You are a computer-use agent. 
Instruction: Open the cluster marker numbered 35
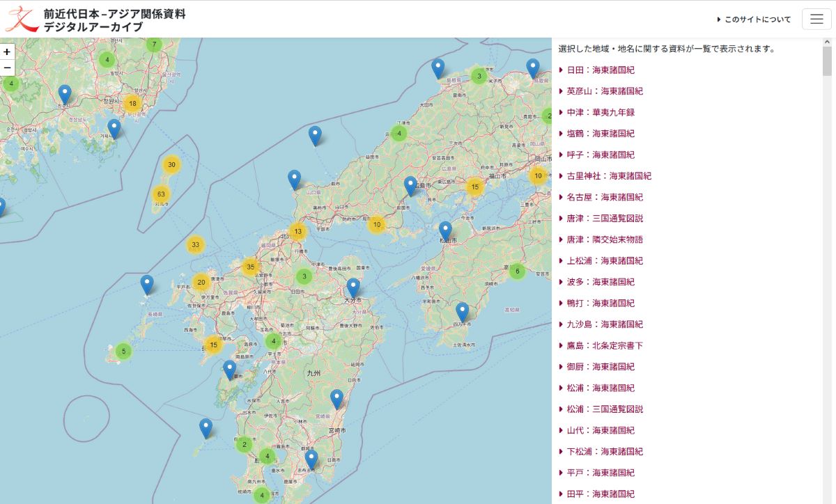(x=250, y=267)
